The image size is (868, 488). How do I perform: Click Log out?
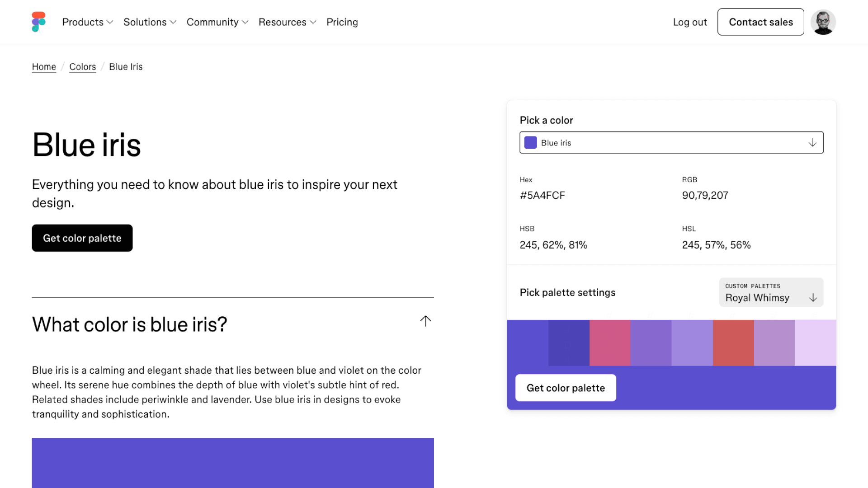(x=690, y=22)
